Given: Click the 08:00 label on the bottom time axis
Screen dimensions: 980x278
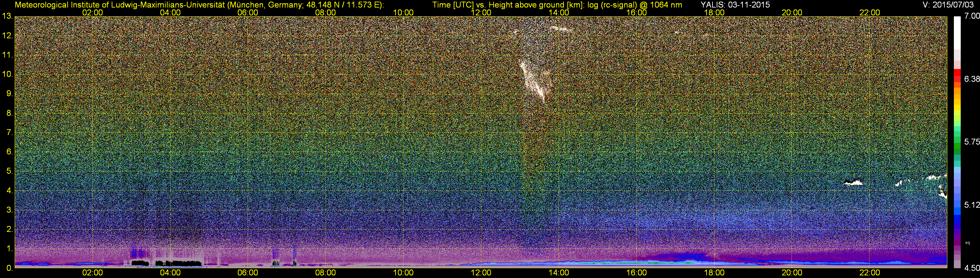Looking at the screenshot, I should coord(326,273).
